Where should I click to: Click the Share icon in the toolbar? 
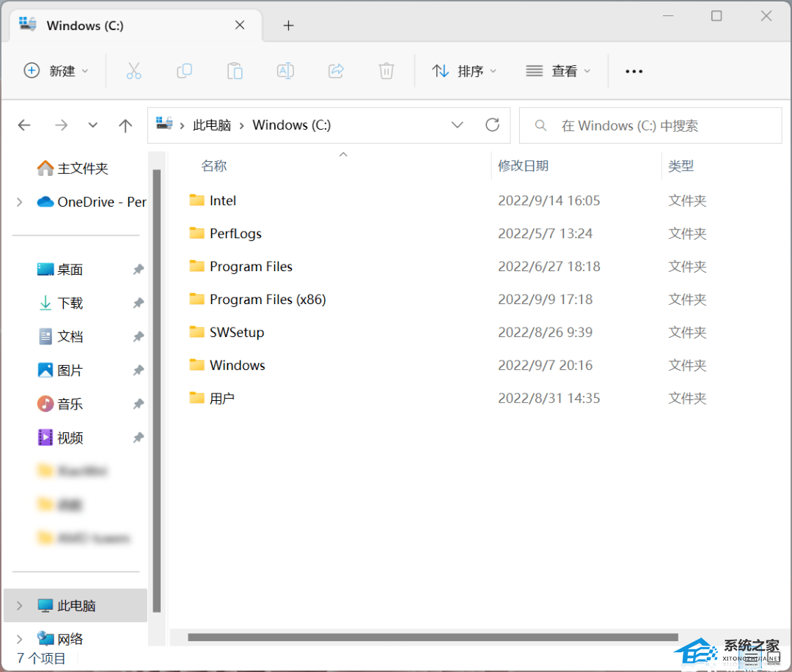(336, 70)
